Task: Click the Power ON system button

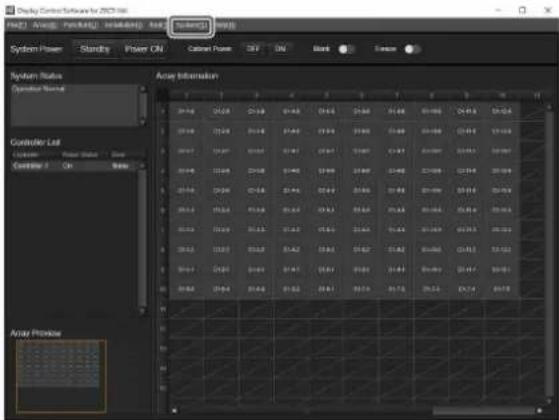Action: (144, 49)
